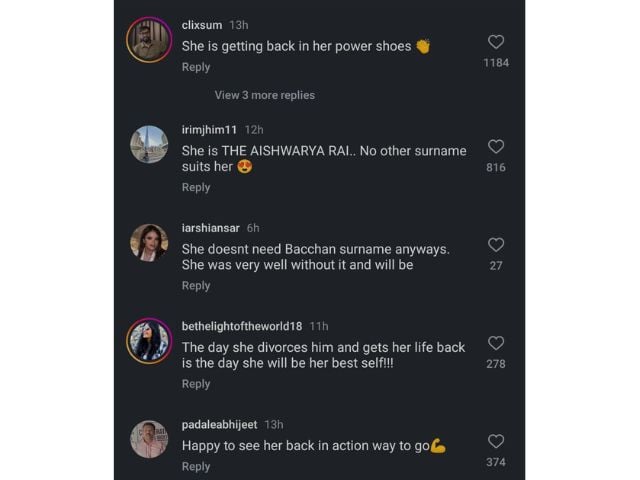This screenshot has height=480, width=640.
Task: Heart padaleabhijeet's back in action comment
Action: 496,441
